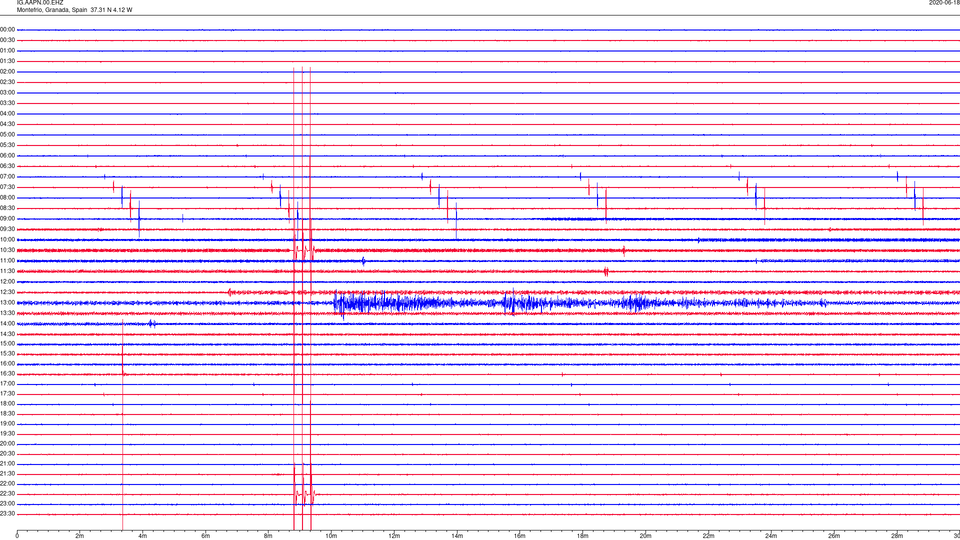Select the 08:30 time row label

coord(8,208)
